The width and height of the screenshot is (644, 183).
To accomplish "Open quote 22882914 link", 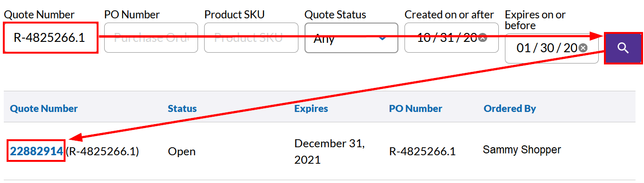I will [36, 151].
